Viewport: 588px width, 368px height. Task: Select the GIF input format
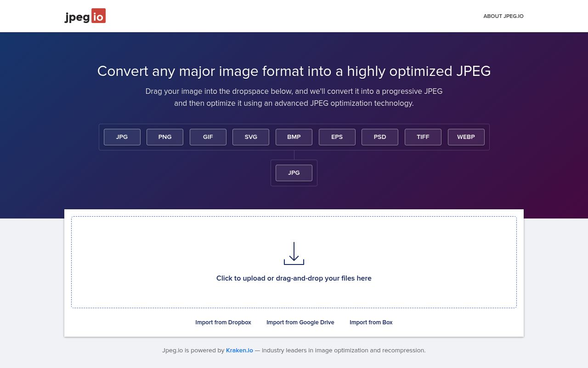click(x=208, y=137)
